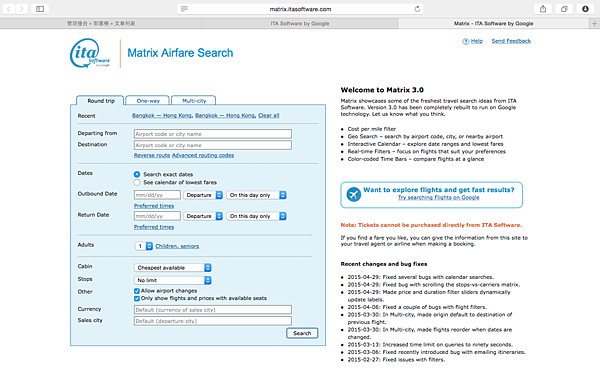Image resolution: width=600 pixels, height=375 pixels.
Task: Switch to first Safari tab with Chinese title
Action: click(x=101, y=23)
